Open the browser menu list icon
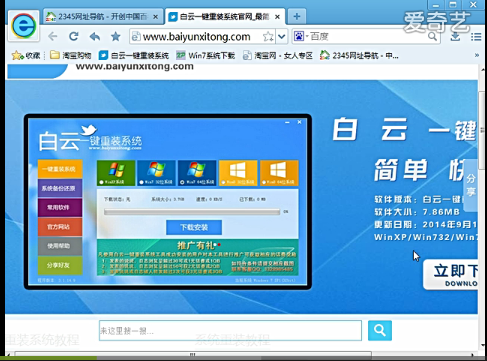Screen dimensions: 487x361 476,37
